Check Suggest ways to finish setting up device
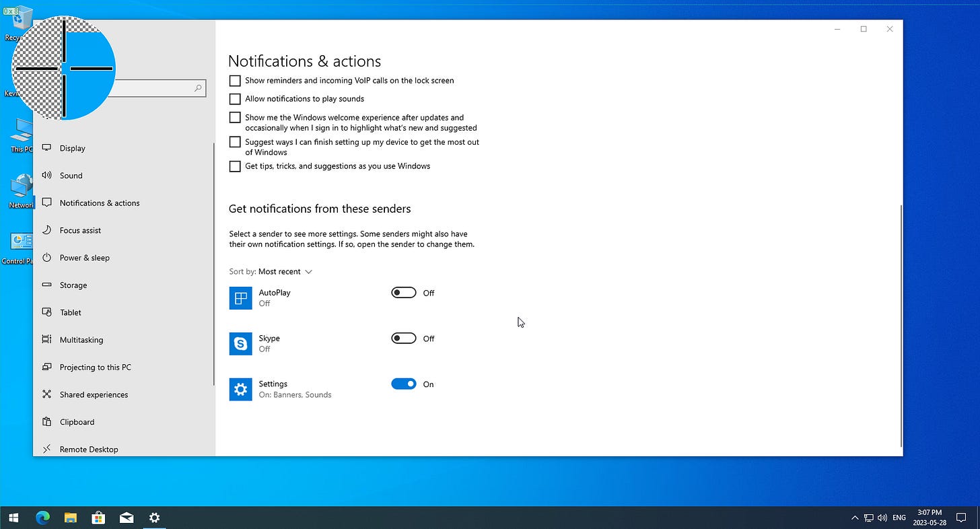The height and width of the screenshot is (529, 980). tap(235, 142)
